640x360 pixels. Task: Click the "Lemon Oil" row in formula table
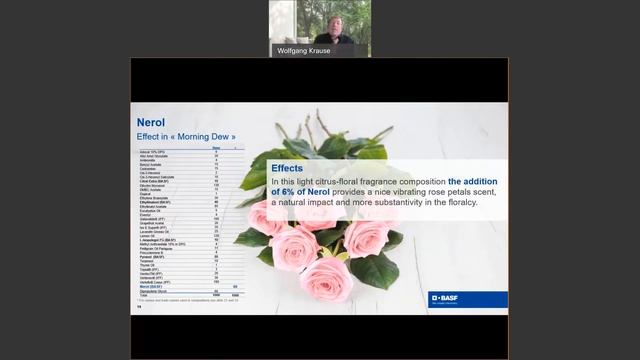coord(191,236)
